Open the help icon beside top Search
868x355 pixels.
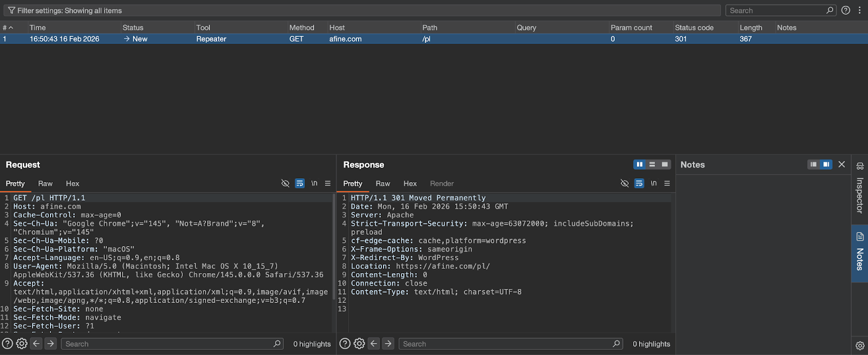[x=846, y=10]
